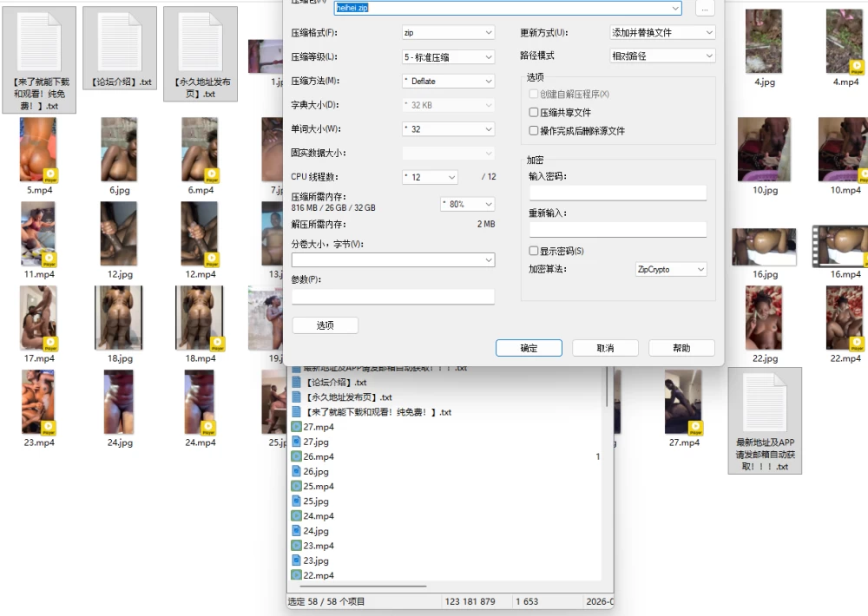Click the video icon beside 22.mp4 in the list
Screen dimensions: 868x616
[296, 575]
